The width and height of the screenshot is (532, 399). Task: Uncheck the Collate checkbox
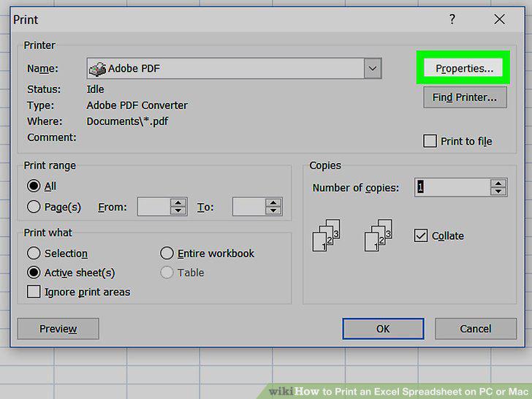coord(421,235)
